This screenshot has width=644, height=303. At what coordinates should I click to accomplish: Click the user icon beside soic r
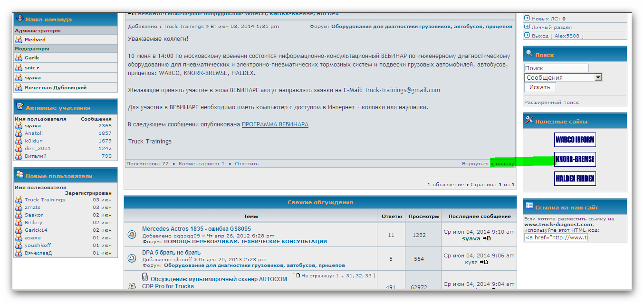[19, 68]
